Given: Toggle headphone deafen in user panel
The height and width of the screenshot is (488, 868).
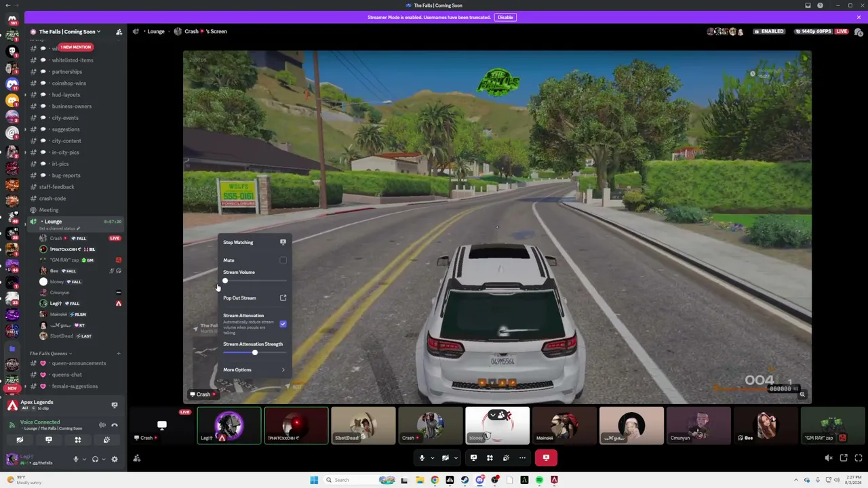Looking at the screenshot, I should (x=95, y=459).
